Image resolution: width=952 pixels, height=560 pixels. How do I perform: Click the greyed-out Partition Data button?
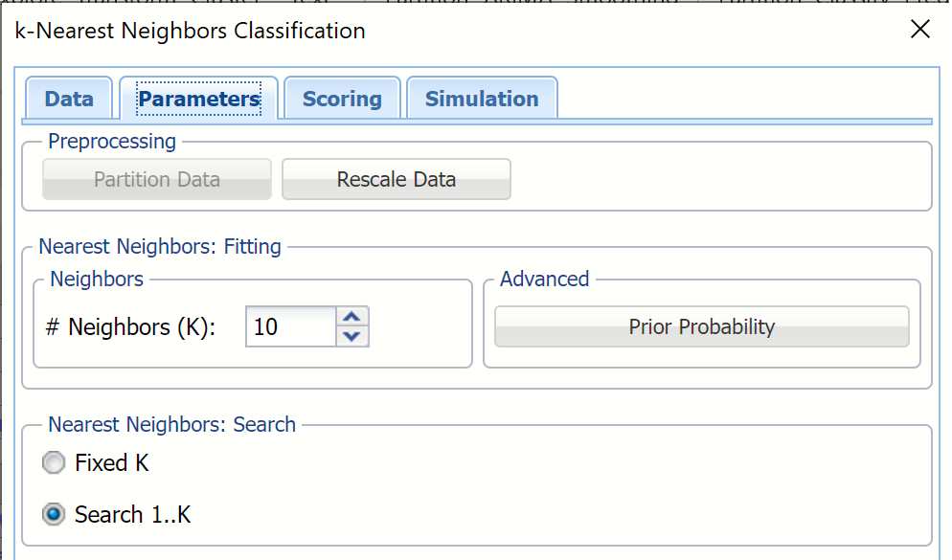[157, 179]
